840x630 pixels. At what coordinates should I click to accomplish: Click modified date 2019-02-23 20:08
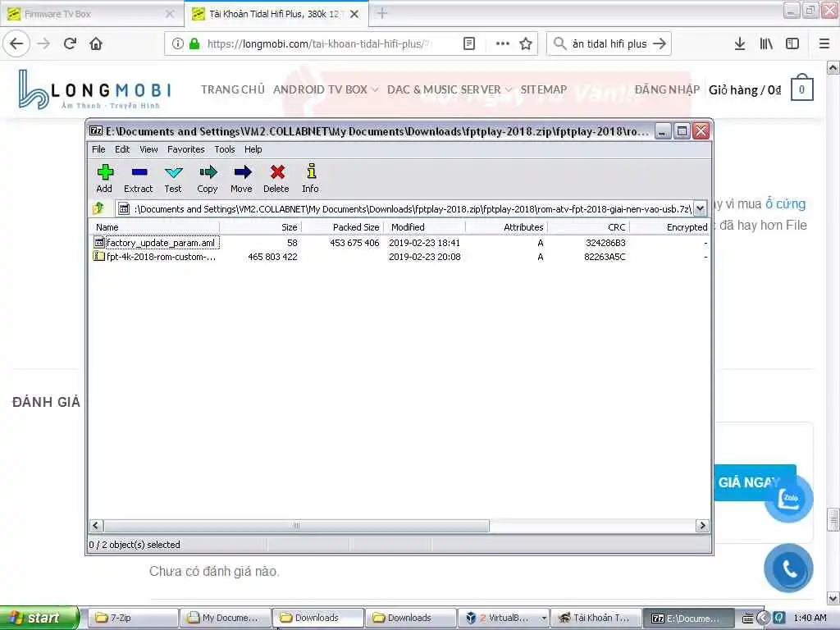424,257
